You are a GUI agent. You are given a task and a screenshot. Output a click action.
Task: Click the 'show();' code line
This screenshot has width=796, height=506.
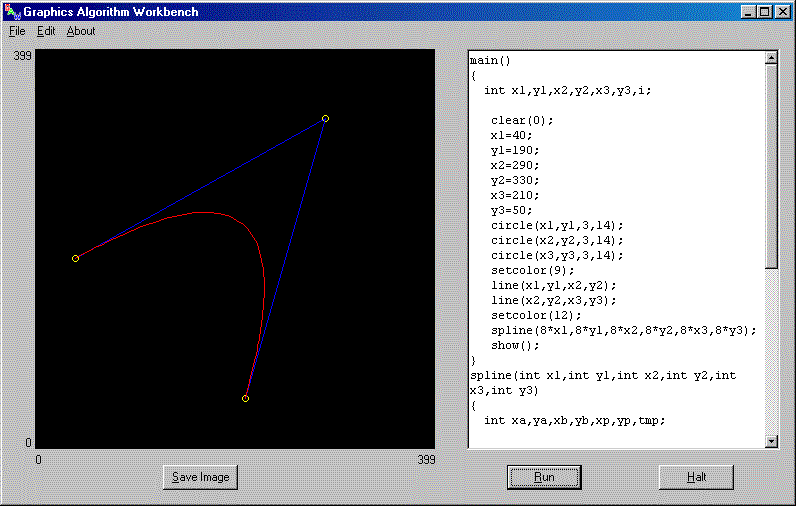(x=515, y=346)
